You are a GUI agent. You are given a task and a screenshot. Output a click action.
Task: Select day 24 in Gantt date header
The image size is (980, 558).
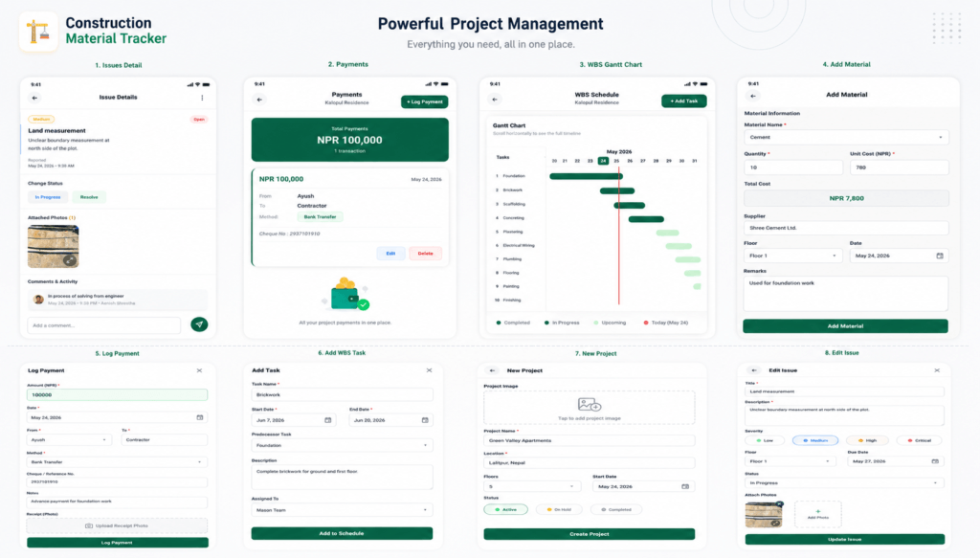click(603, 161)
